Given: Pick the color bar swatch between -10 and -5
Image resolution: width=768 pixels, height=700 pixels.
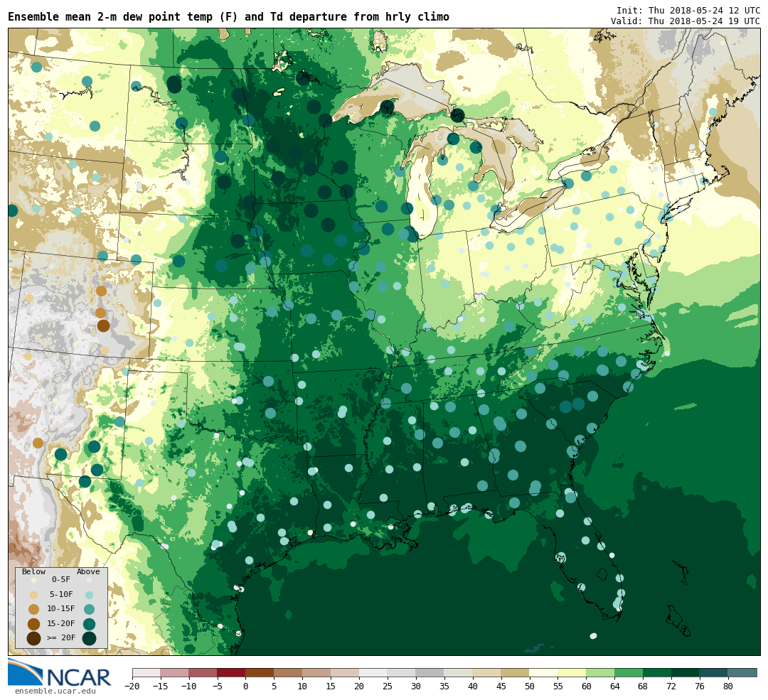Looking at the screenshot, I should (203, 673).
